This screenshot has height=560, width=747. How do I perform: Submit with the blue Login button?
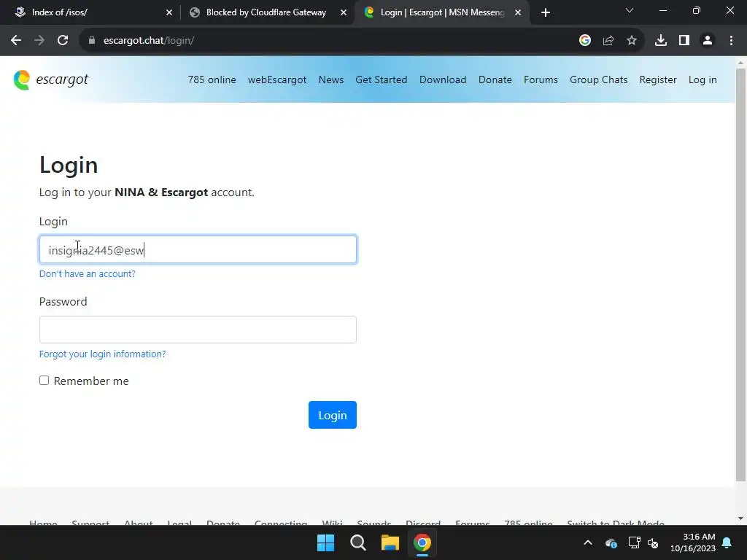(333, 415)
